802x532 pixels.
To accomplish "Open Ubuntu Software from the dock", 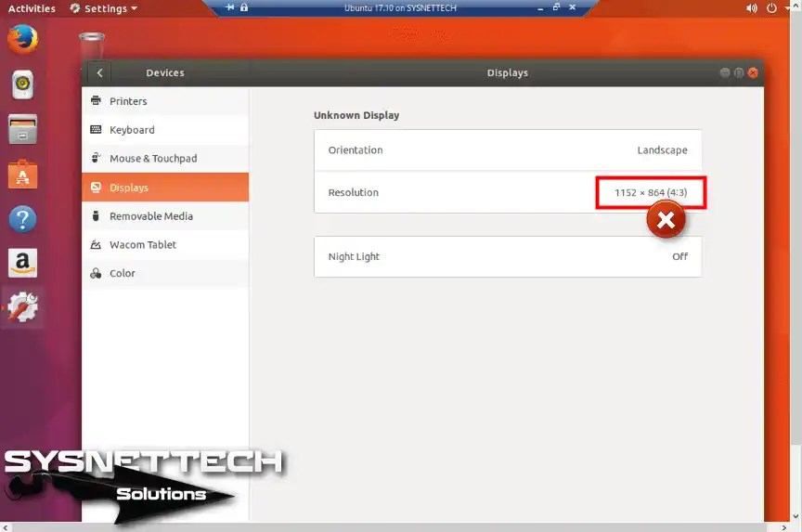I will click(x=22, y=174).
